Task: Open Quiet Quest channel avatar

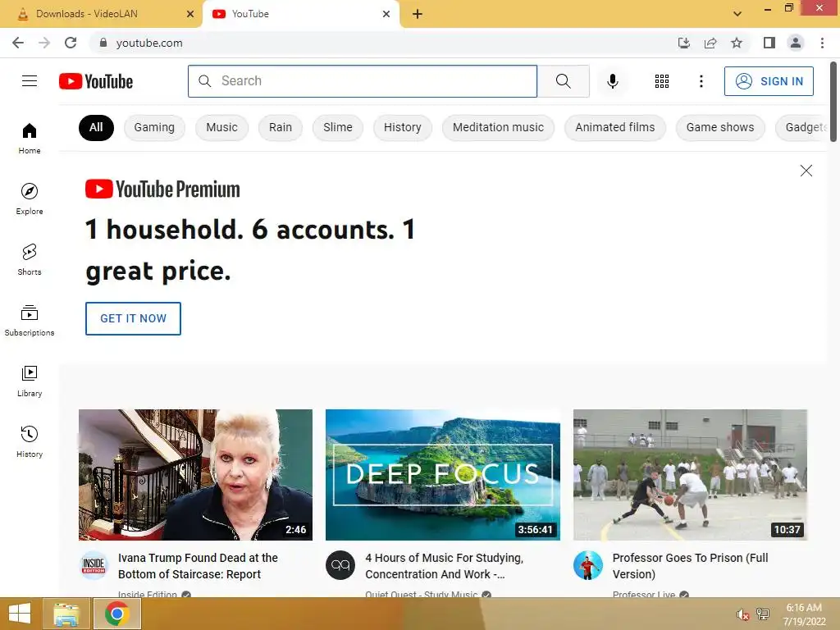Action: click(340, 565)
